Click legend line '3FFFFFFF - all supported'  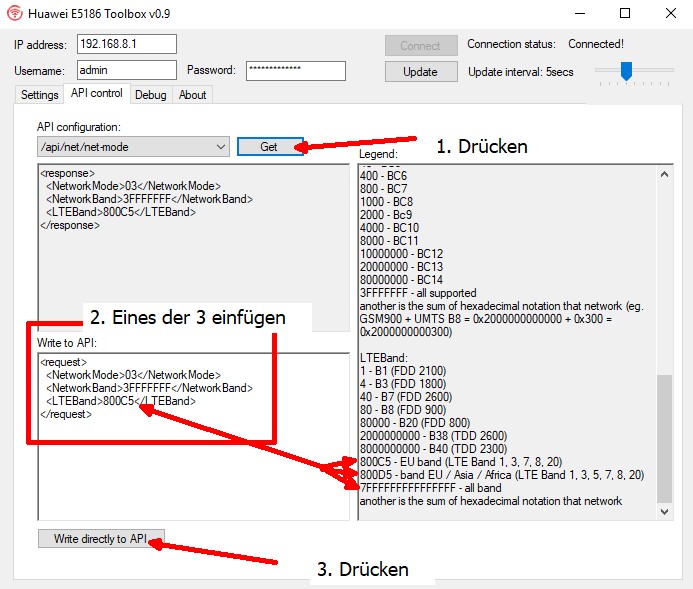418,293
